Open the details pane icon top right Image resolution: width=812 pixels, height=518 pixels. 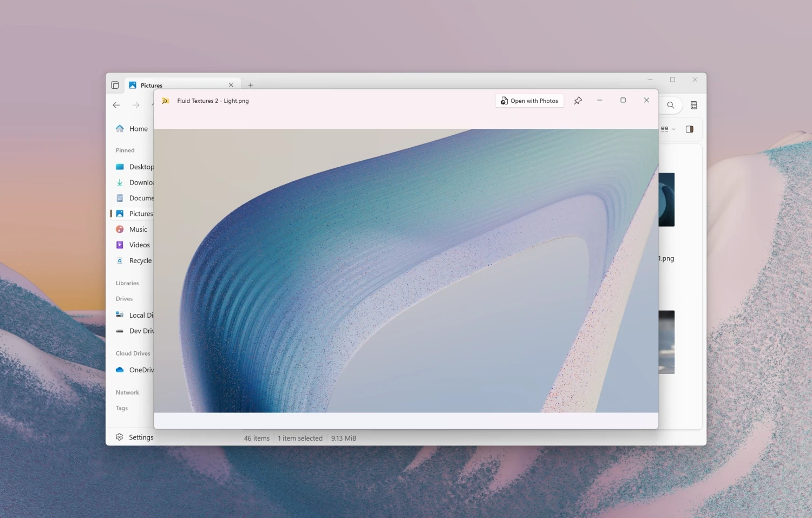pyautogui.click(x=694, y=105)
